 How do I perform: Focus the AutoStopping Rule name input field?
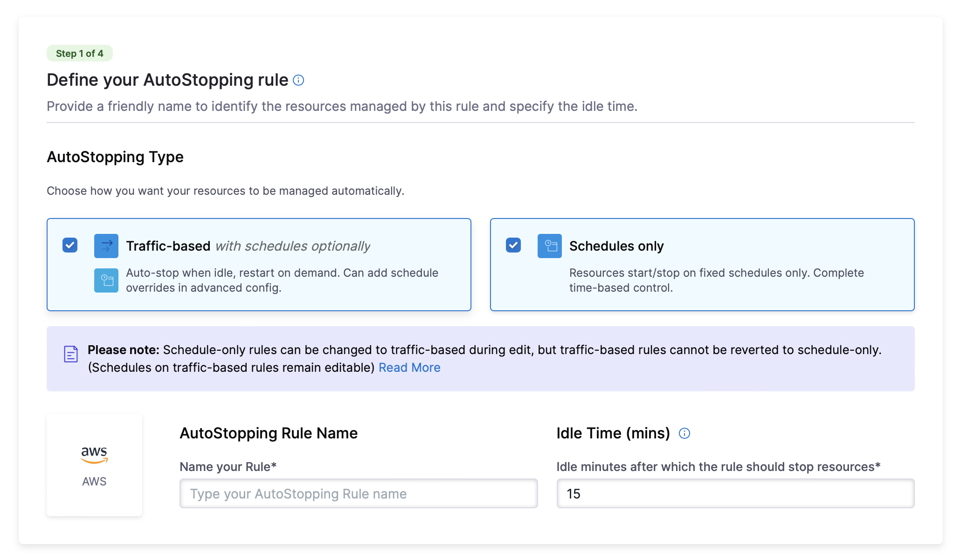point(358,493)
